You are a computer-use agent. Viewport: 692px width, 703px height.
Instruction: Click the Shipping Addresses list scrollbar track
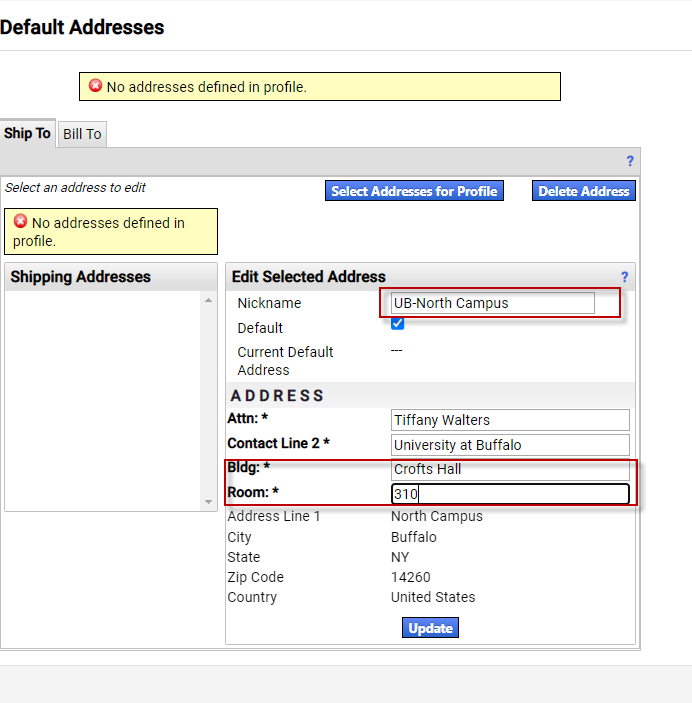click(x=208, y=400)
